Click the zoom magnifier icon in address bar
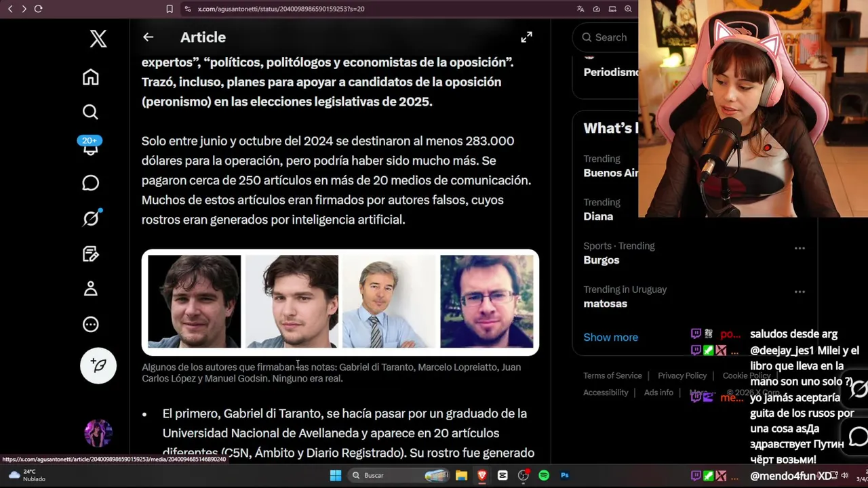This screenshot has width=868, height=488. (x=628, y=9)
